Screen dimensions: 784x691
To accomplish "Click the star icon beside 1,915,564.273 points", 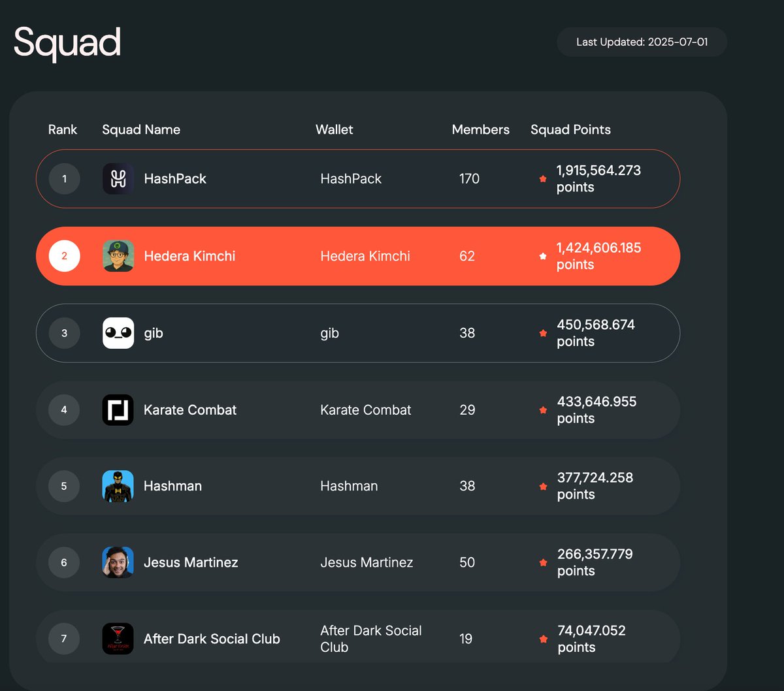I will pos(543,179).
